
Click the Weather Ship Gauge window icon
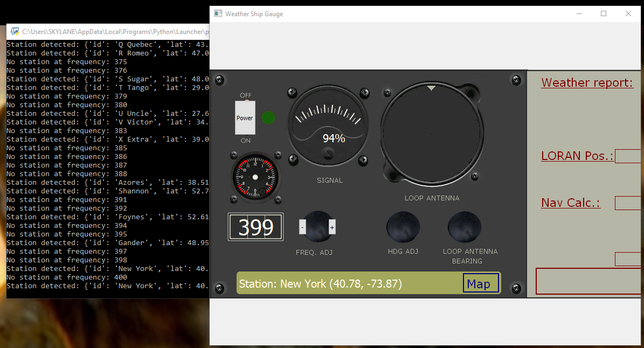(x=218, y=13)
